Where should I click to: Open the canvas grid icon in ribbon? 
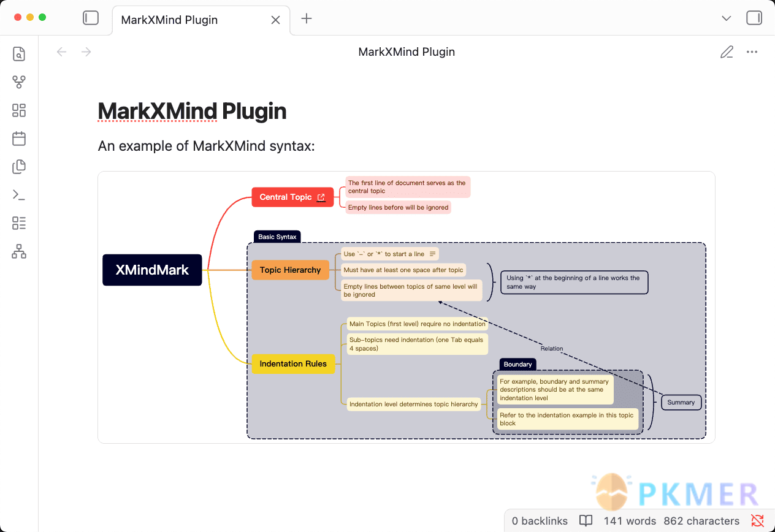pos(19,110)
